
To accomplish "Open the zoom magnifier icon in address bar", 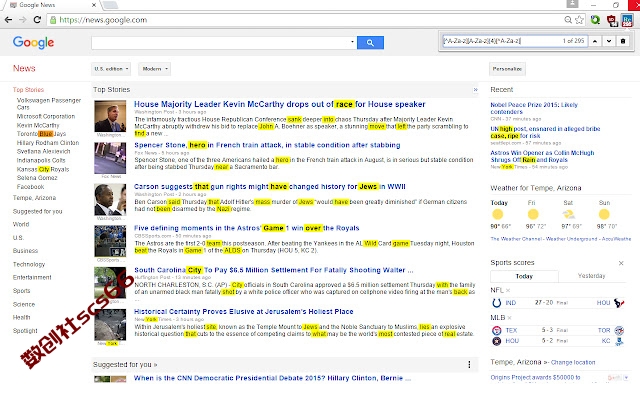I will pos(568,20).
